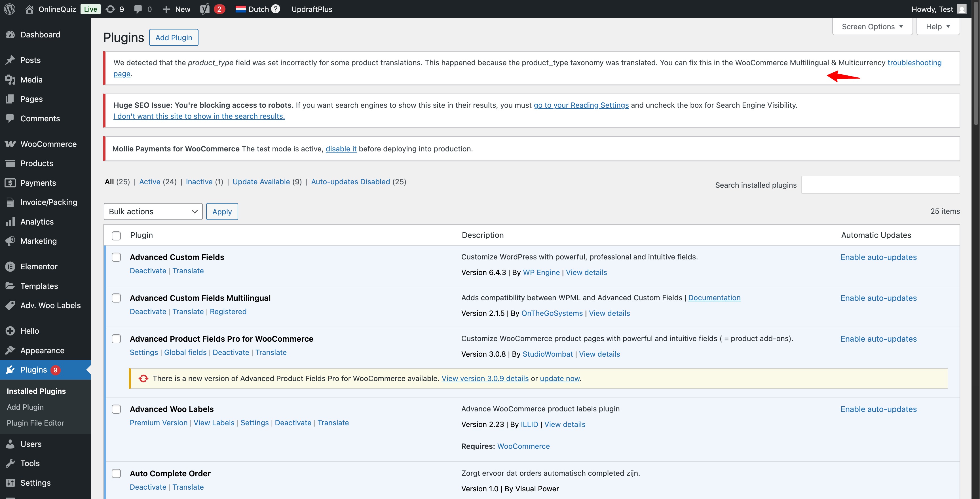Image resolution: width=980 pixels, height=499 pixels.
Task: Click the Adv. Woo Labels tag icon
Action: (10, 305)
